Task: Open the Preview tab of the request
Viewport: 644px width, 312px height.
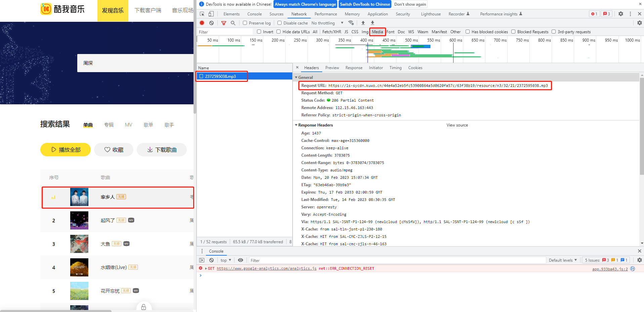Action: point(332,67)
